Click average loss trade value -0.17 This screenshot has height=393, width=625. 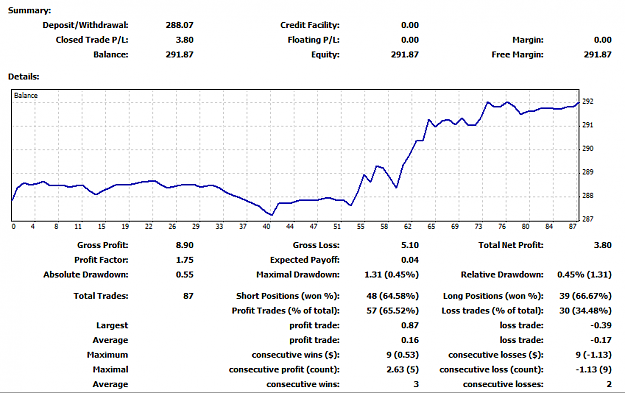[x=601, y=340]
